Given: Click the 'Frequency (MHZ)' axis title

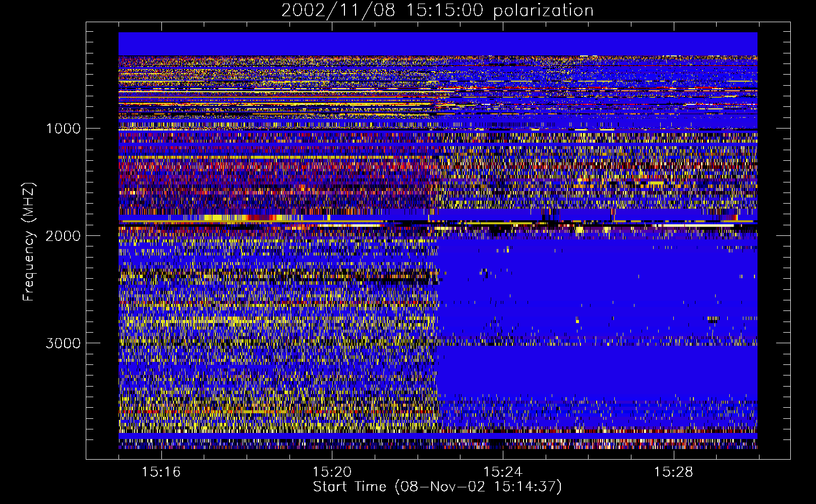Looking at the screenshot, I should coord(29,242).
